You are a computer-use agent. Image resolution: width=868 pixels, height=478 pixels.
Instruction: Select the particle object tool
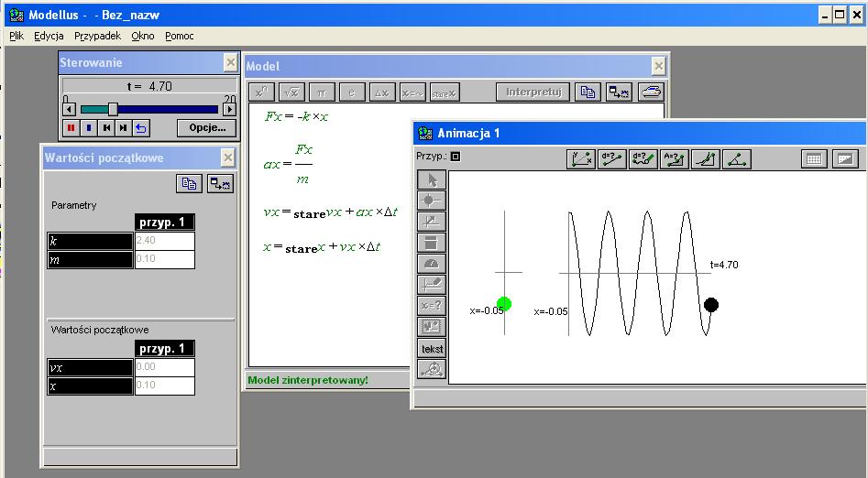pos(431,201)
